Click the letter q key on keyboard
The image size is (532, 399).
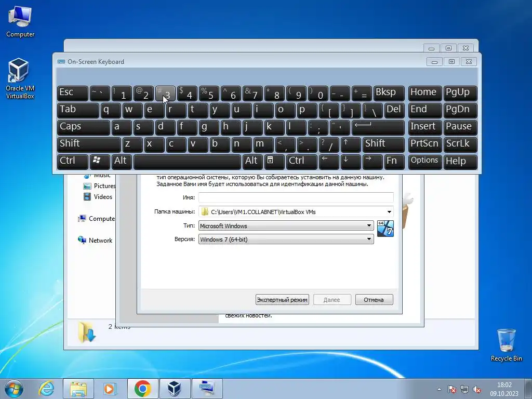point(111,111)
